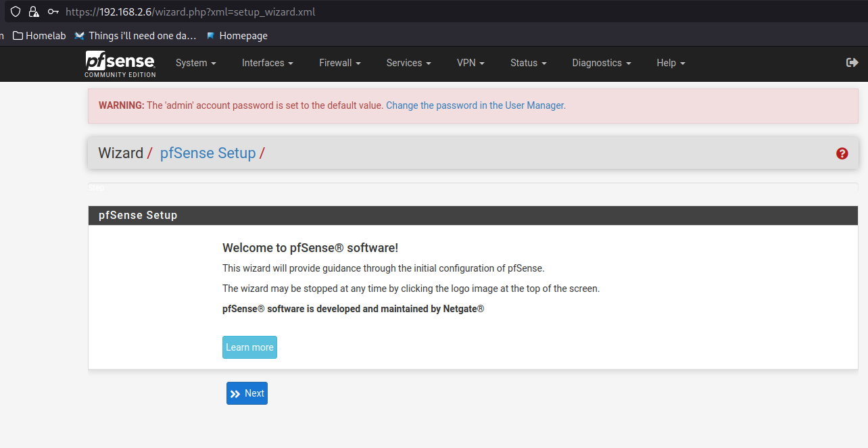Open the VPN menu
Screen dimensions: 868x448
click(471, 63)
